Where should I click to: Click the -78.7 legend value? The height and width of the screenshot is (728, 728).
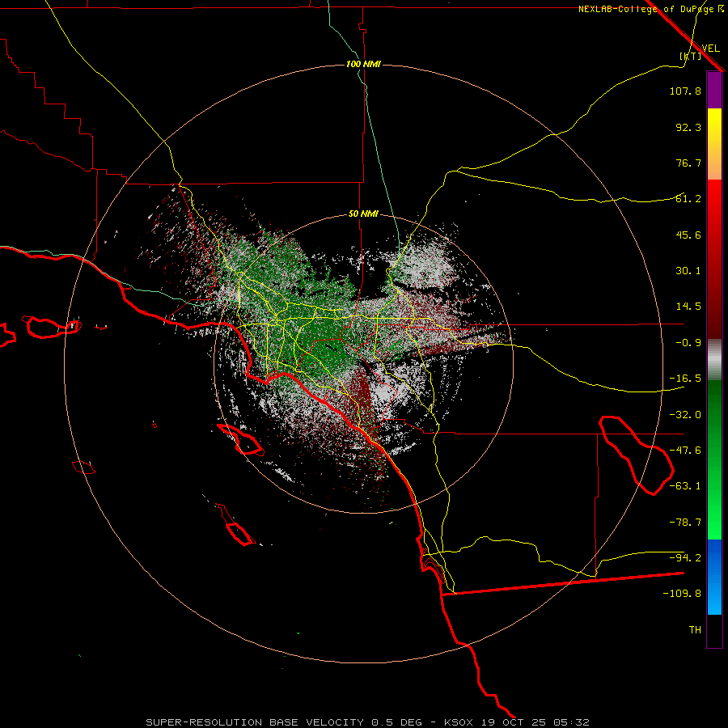point(685,523)
